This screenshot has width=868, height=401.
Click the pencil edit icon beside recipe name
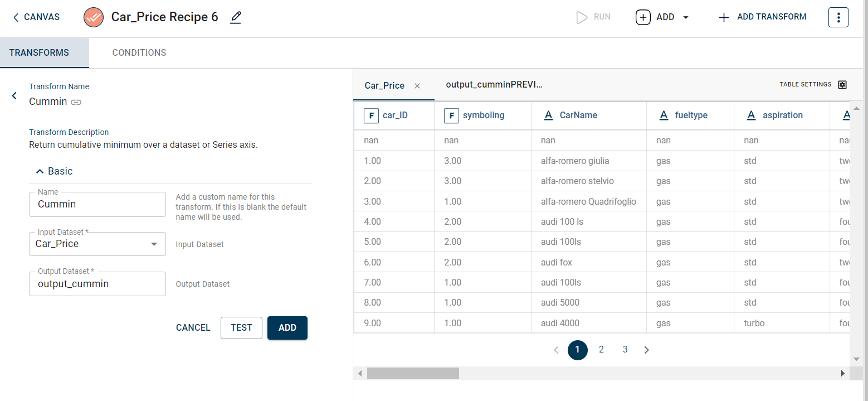coord(236,17)
